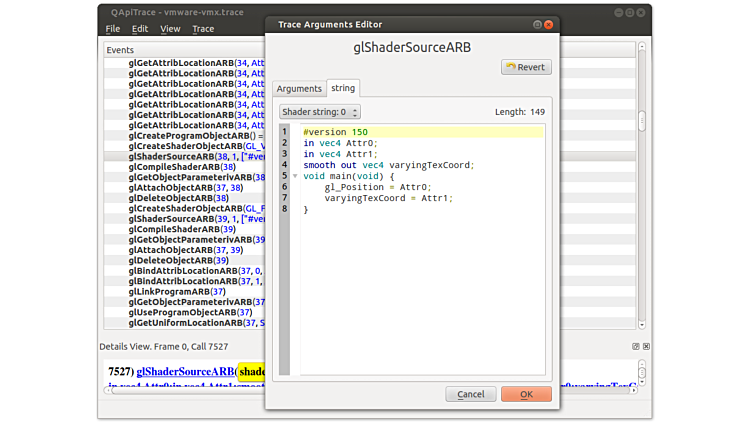The width and height of the screenshot is (752, 423).
Task: Close the Trace Arguments Editor window
Action: [x=549, y=23]
